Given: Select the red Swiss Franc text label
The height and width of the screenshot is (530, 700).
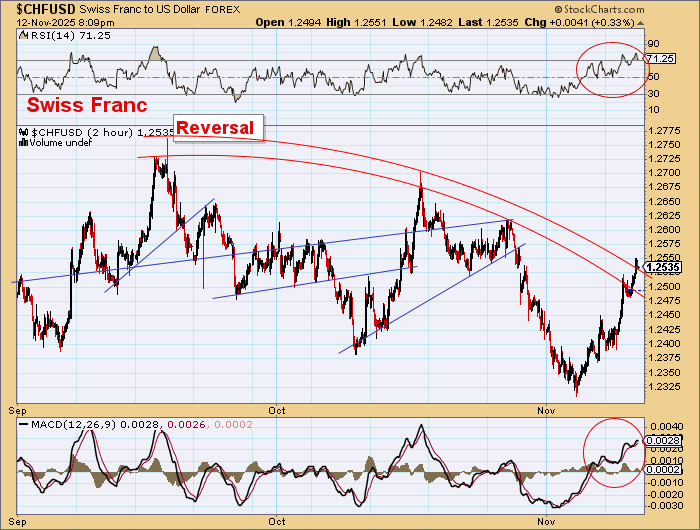Looking at the screenshot, I should point(87,105).
